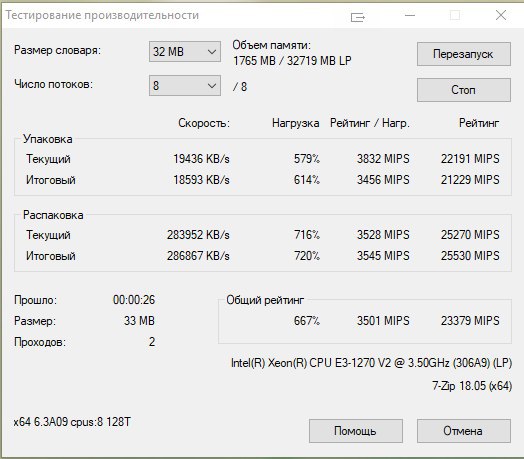Click the elapsed time 00:00:26
Viewport: 524px width, 459px height.
(x=134, y=300)
